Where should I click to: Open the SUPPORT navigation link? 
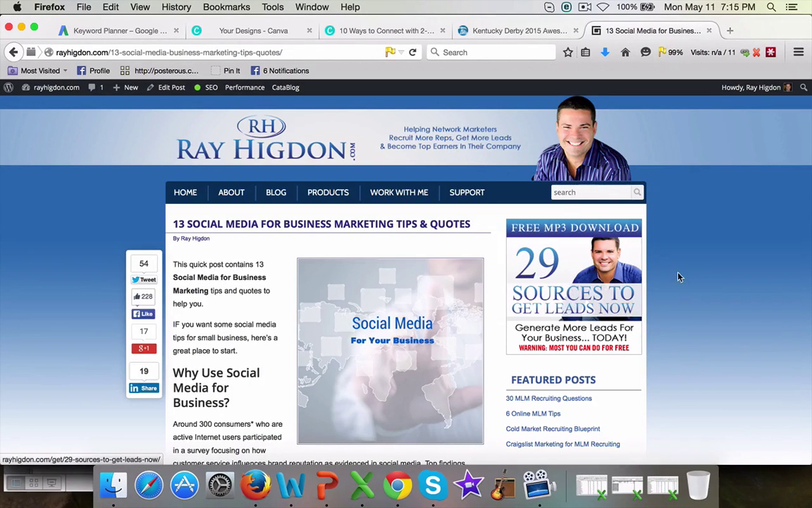(x=467, y=193)
